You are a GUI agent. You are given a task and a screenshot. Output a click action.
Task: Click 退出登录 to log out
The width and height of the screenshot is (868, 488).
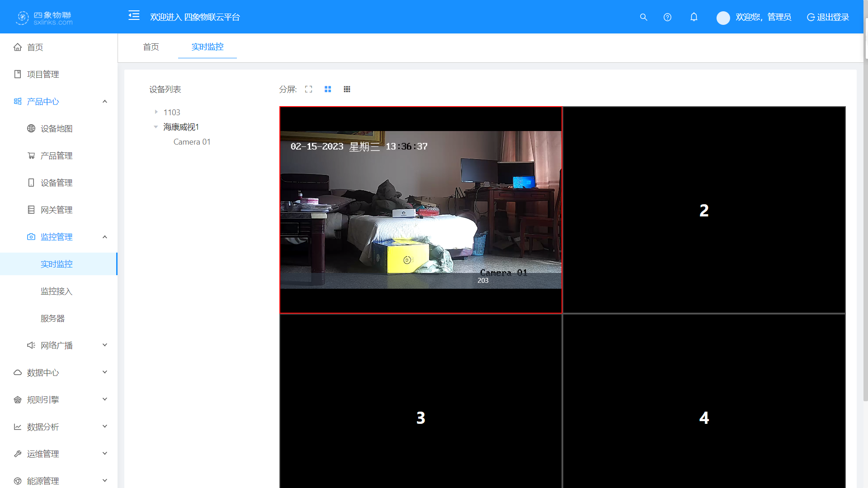click(x=828, y=17)
